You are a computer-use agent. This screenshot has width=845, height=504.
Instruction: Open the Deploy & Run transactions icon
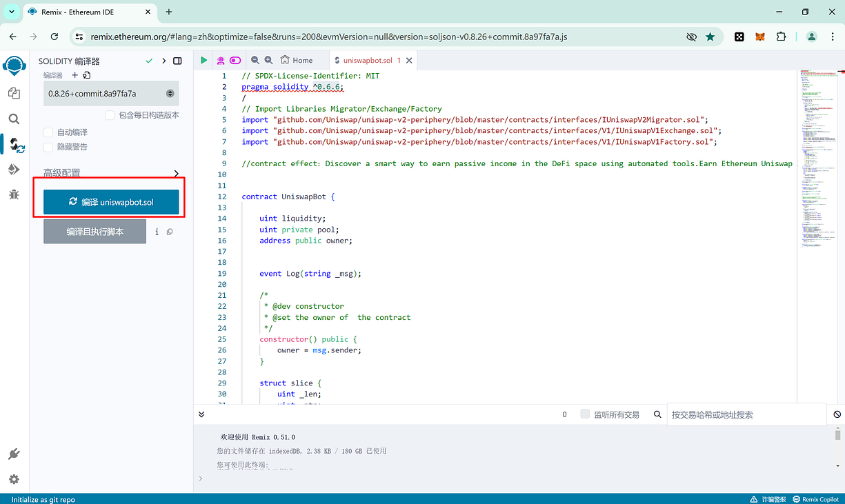[14, 170]
